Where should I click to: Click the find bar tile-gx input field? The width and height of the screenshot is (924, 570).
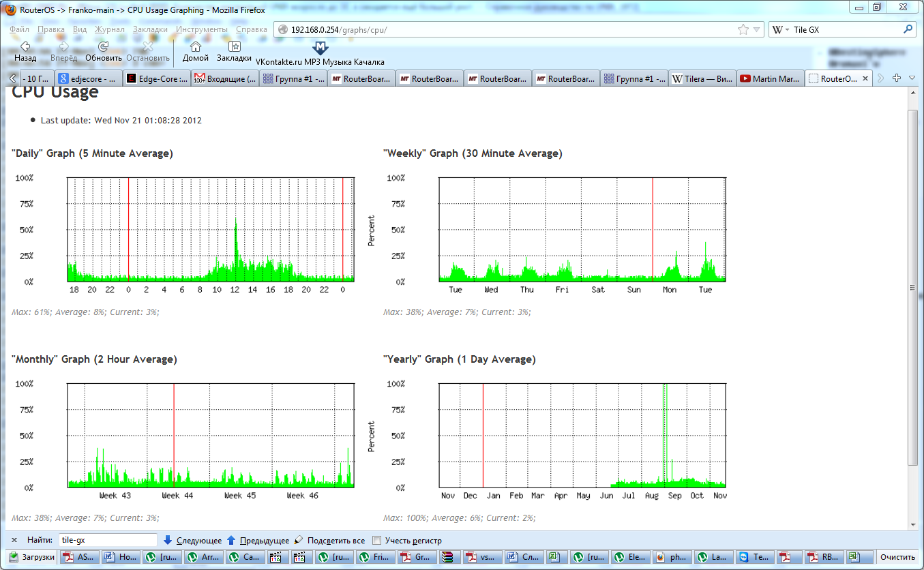tap(107, 540)
